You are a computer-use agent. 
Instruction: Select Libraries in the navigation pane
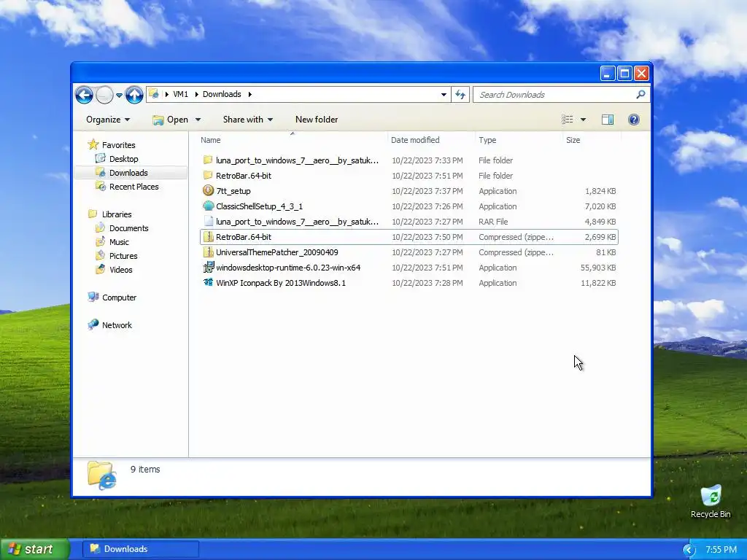click(117, 214)
